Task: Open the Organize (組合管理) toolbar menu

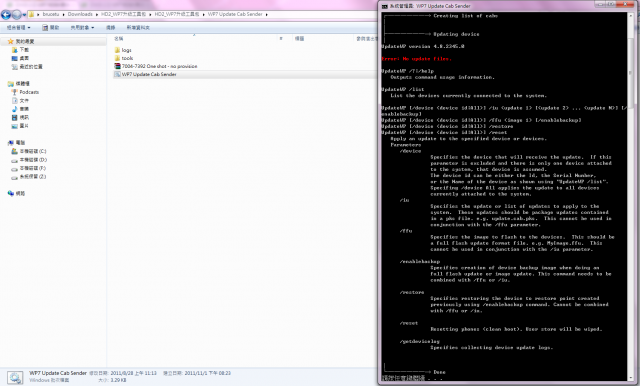Action: pos(18,27)
